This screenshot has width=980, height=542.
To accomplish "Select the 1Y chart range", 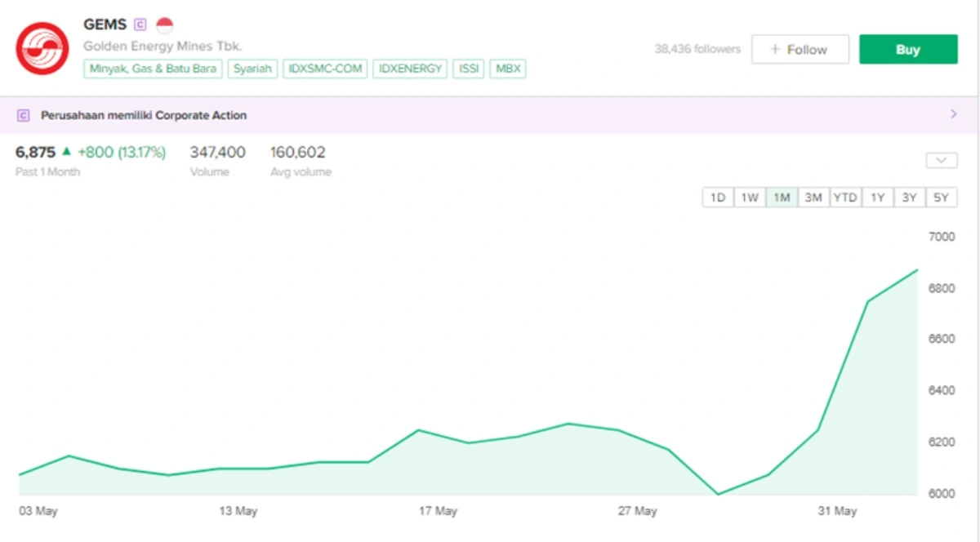I will point(877,198).
